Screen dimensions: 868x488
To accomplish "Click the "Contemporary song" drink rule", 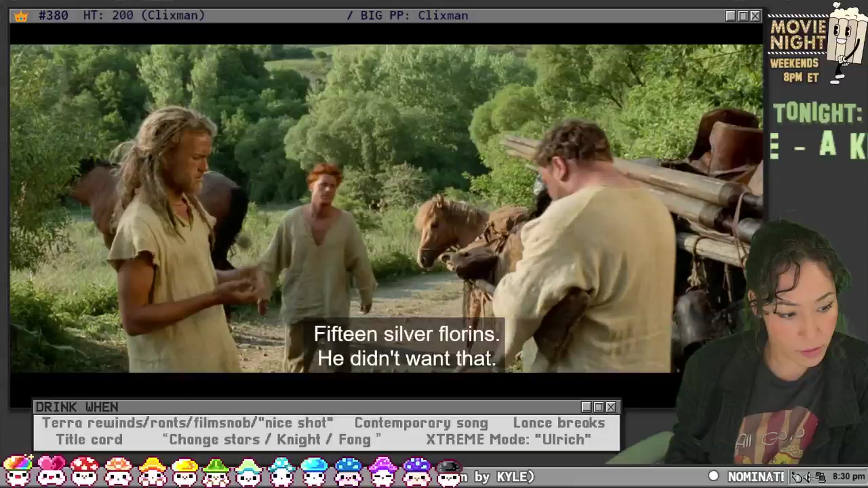I will tap(421, 423).
